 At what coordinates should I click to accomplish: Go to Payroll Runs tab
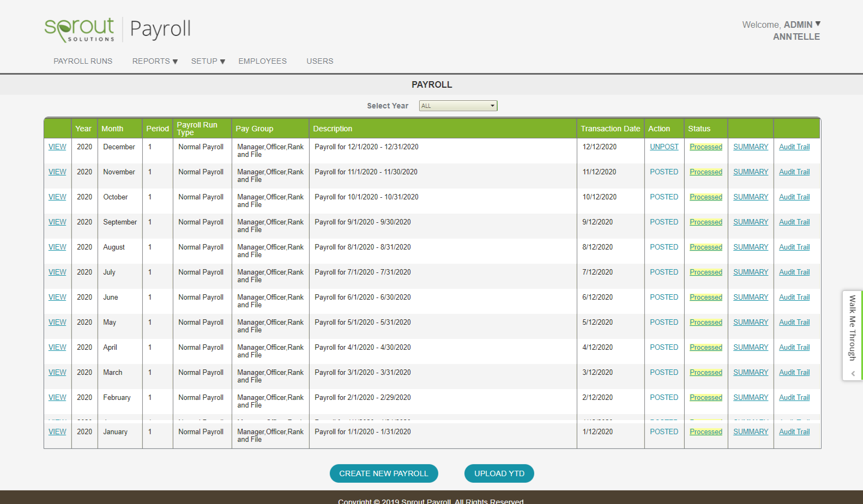[x=83, y=61]
